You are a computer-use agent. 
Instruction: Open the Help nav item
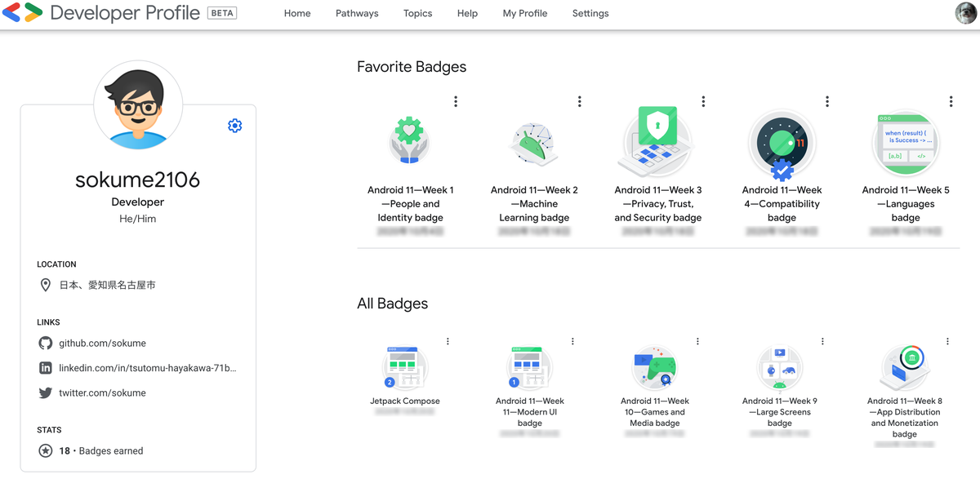pos(468,14)
